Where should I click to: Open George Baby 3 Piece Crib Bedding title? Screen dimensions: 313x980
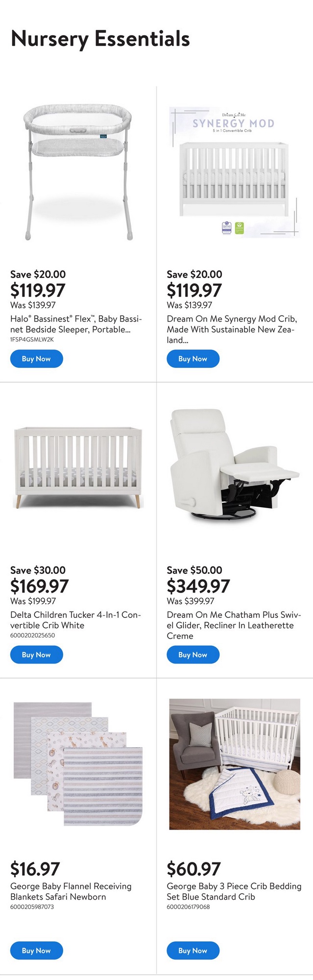pyautogui.click(x=234, y=891)
